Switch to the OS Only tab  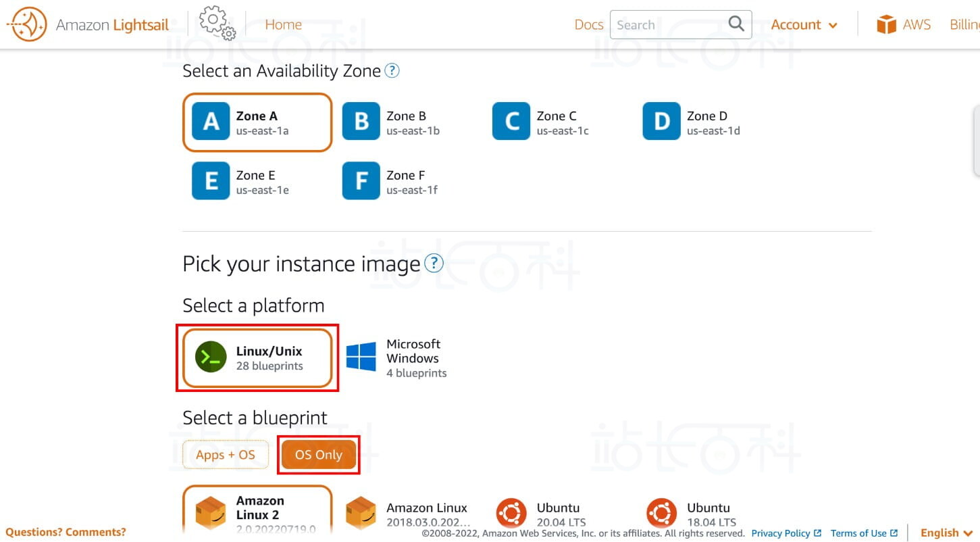319,455
